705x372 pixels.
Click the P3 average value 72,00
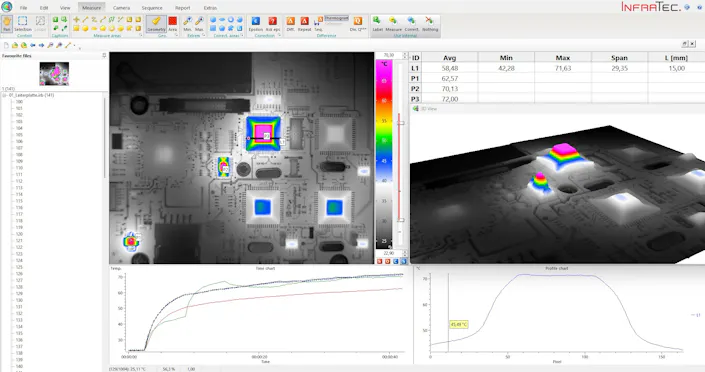tap(450, 99)
